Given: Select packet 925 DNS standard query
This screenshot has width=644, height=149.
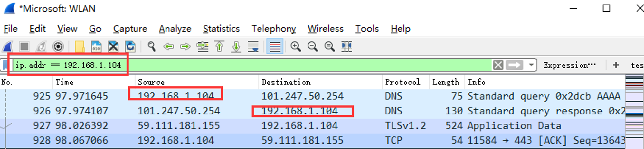Looking at the screenshot, I should [x=312, y=96].
